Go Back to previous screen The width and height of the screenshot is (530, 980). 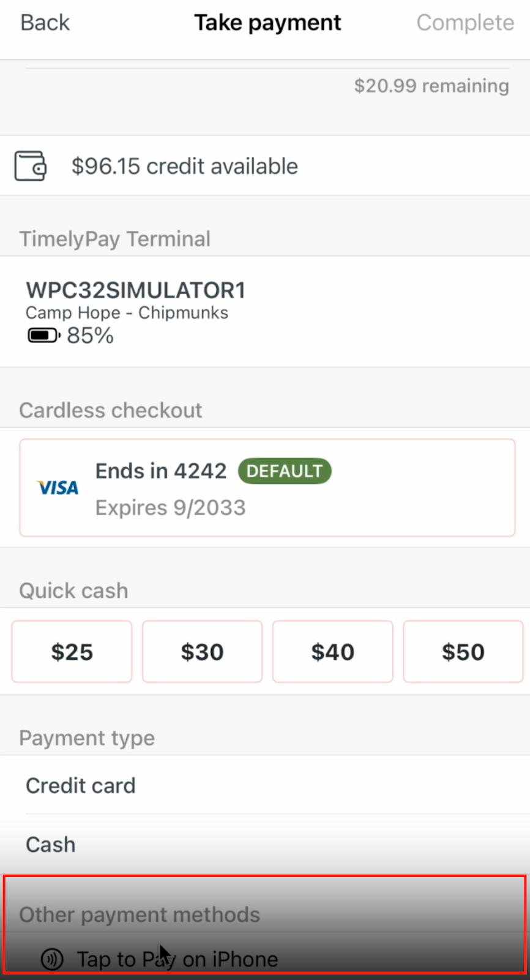point(45,23)
